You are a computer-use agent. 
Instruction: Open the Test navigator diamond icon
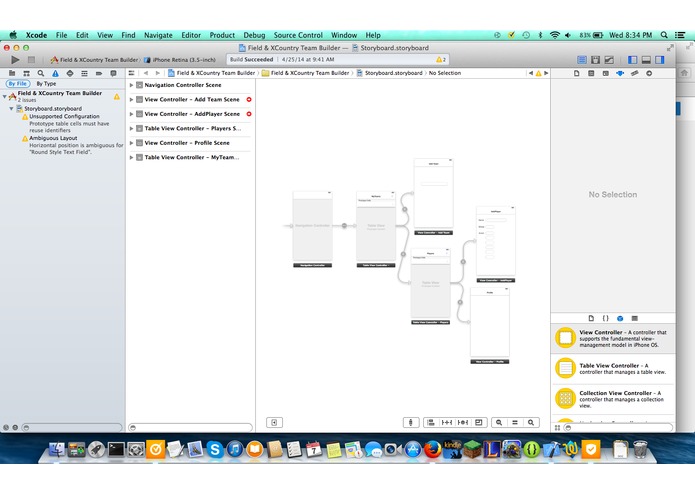coord(70,73)
